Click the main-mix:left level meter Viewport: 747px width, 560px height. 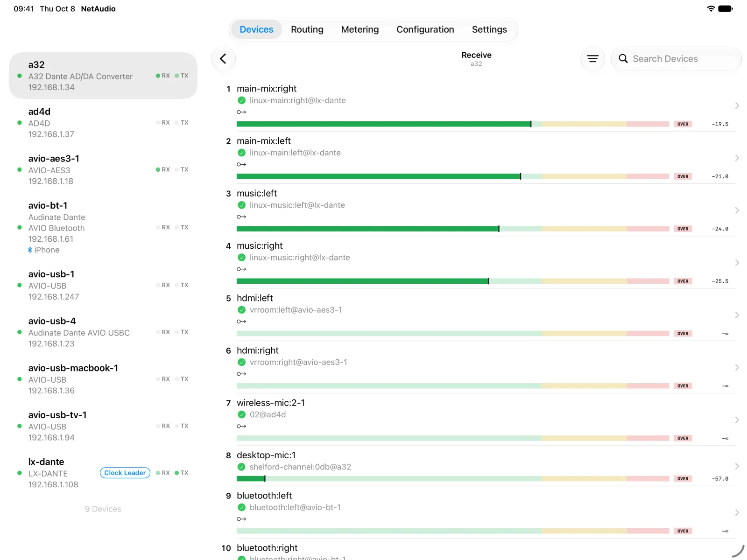tap(453, 176)
